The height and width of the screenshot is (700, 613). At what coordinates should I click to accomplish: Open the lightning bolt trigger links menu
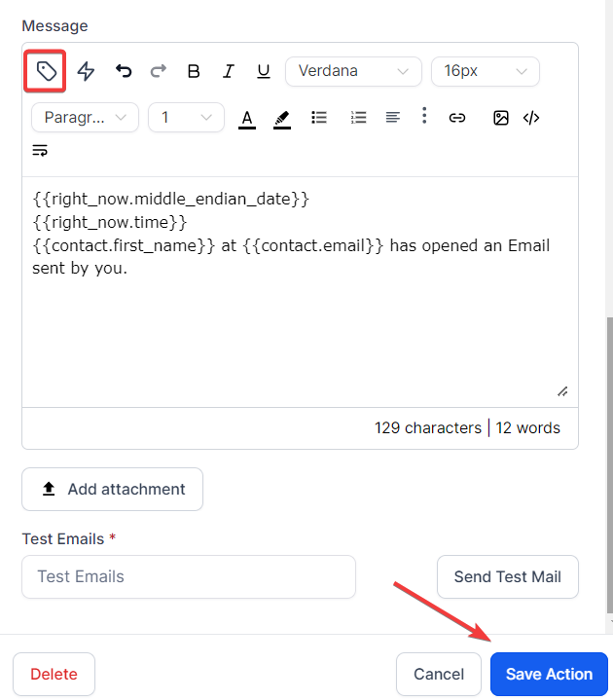[x=86, y=71]
